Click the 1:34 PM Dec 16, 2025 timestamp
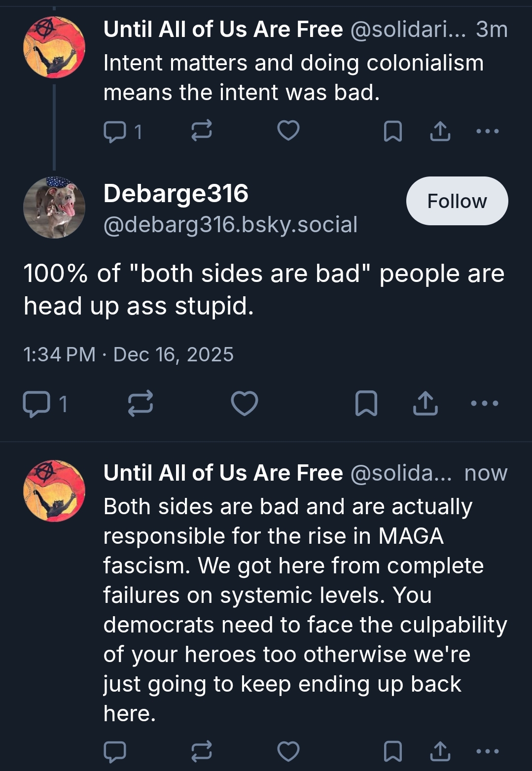532x771 pixels. [128, 354]
